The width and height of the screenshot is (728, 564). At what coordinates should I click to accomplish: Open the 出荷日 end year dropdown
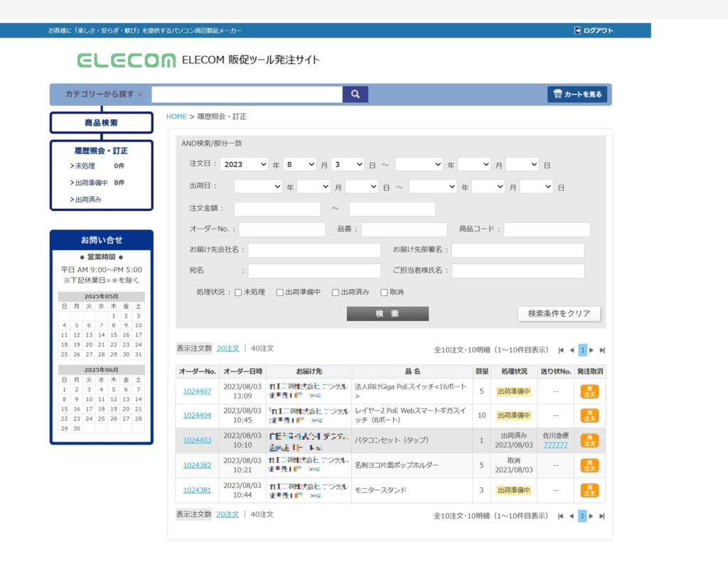[x=433, y=187]
